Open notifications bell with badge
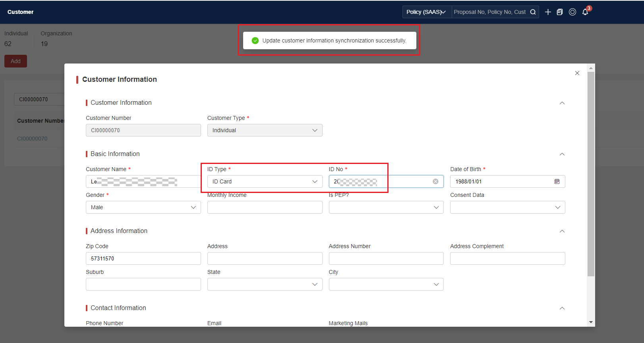This screenshot has height=343, width=644. tap(585, 12)
